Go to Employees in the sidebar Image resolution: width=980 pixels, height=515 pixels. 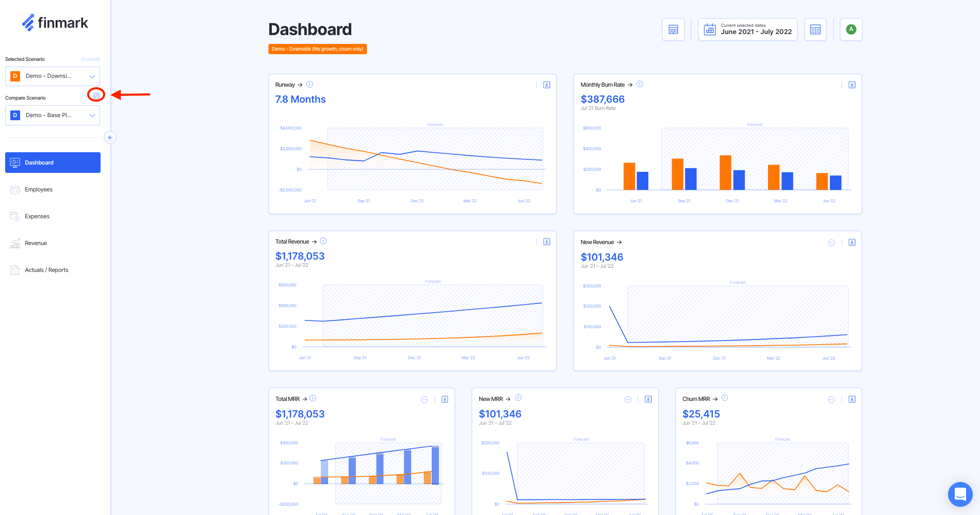(x=39, y=189)
